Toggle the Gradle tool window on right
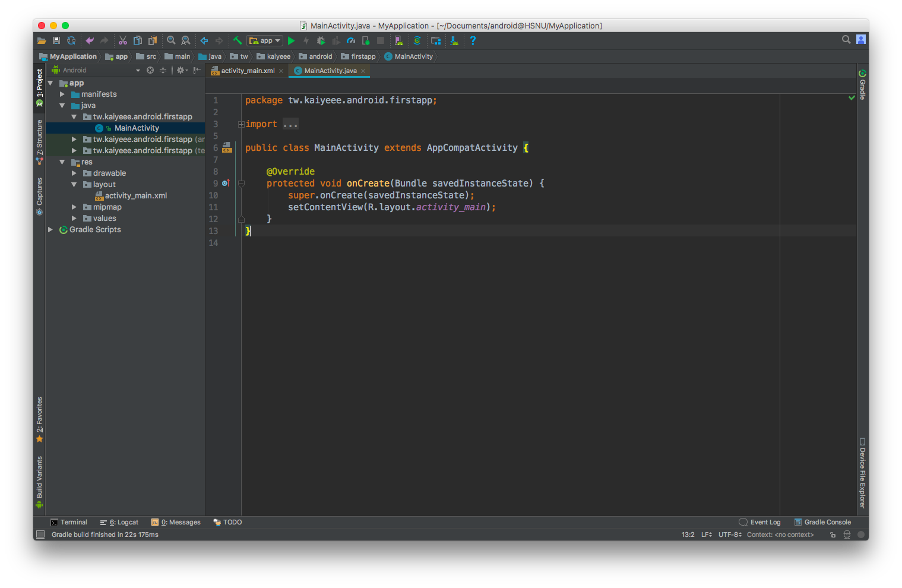902x588 pixels. pos(862,84)
